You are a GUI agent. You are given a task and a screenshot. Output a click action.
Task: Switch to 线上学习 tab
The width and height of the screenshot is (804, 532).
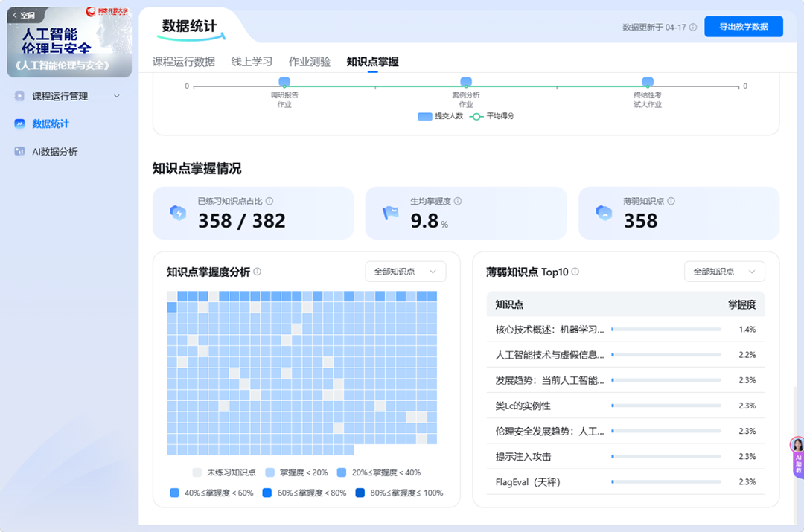point(252,62)
